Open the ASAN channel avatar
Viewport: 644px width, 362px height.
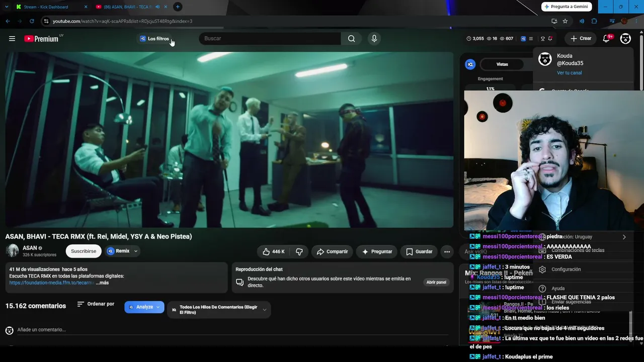(x=12, y=251)
